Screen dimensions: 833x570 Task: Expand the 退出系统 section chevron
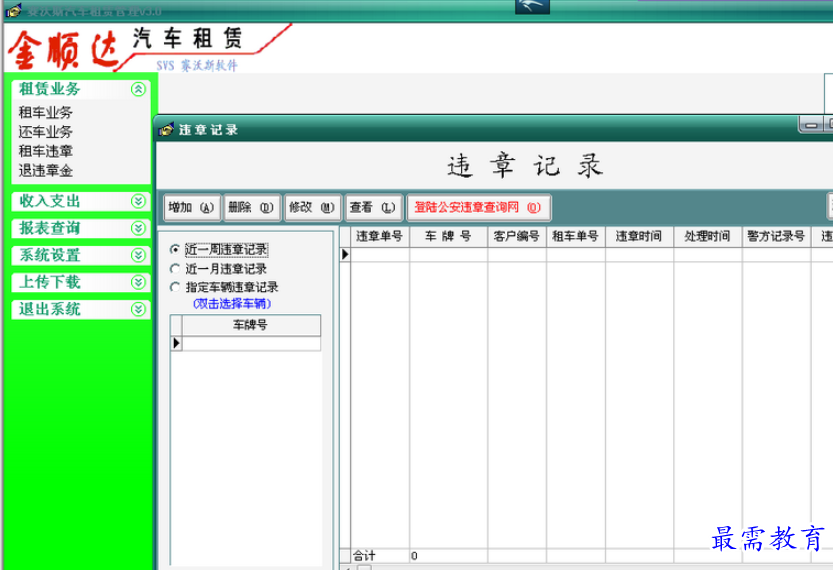[x=138, y=309]
